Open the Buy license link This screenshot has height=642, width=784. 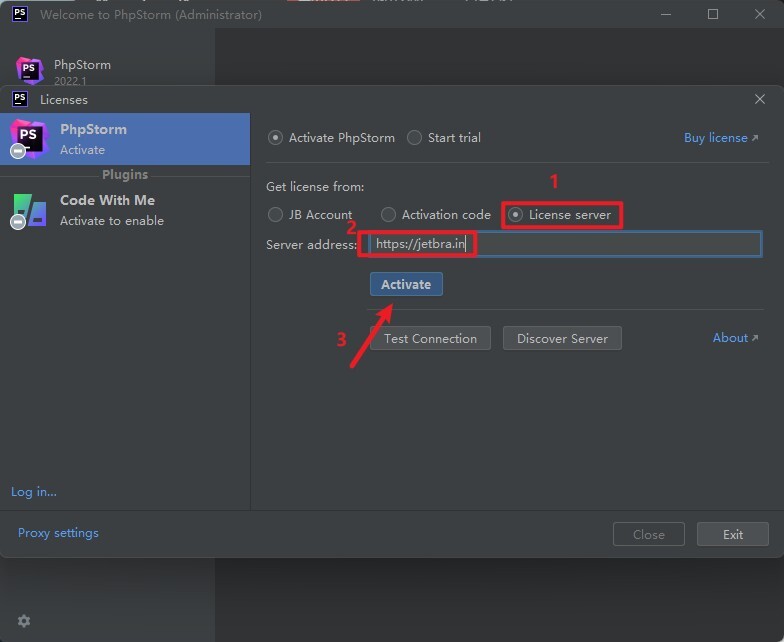point(720,138)
